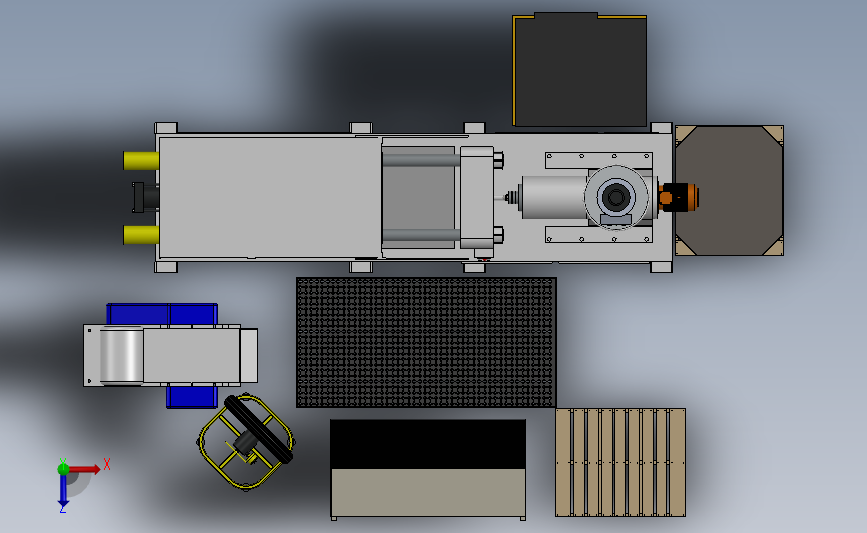Select the octagonal brown table top

[729, 191]
